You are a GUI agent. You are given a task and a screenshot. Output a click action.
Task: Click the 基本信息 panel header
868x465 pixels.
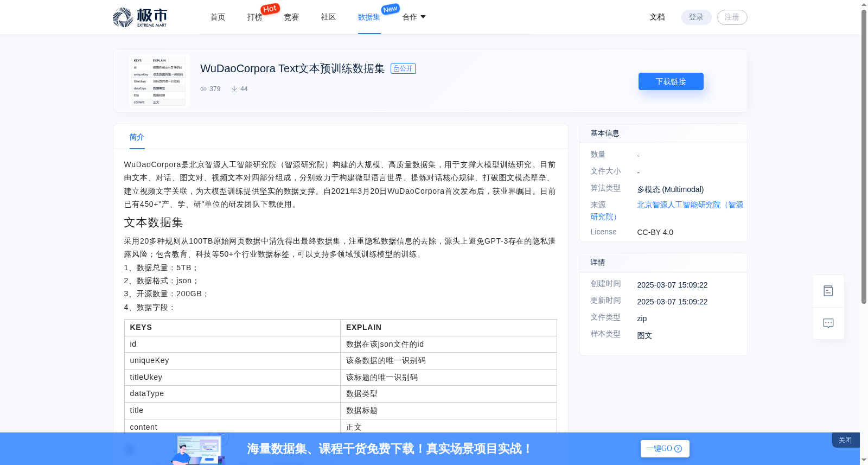pos(663,133)
